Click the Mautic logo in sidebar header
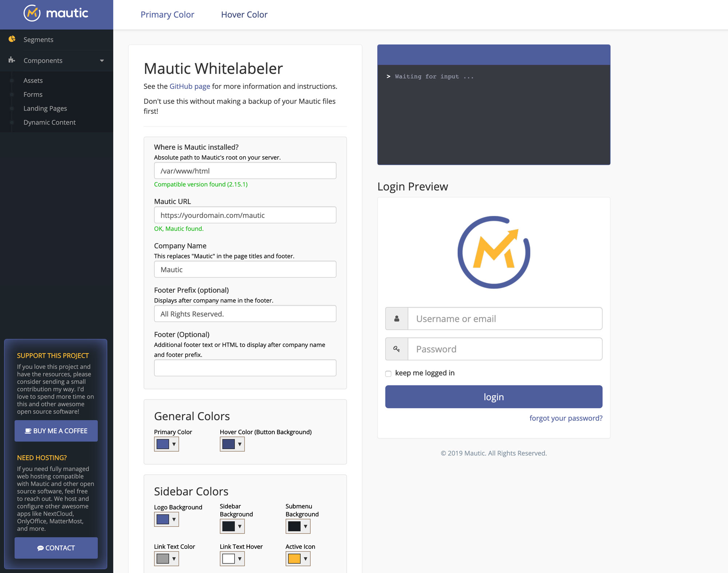 tap(56, 13)
